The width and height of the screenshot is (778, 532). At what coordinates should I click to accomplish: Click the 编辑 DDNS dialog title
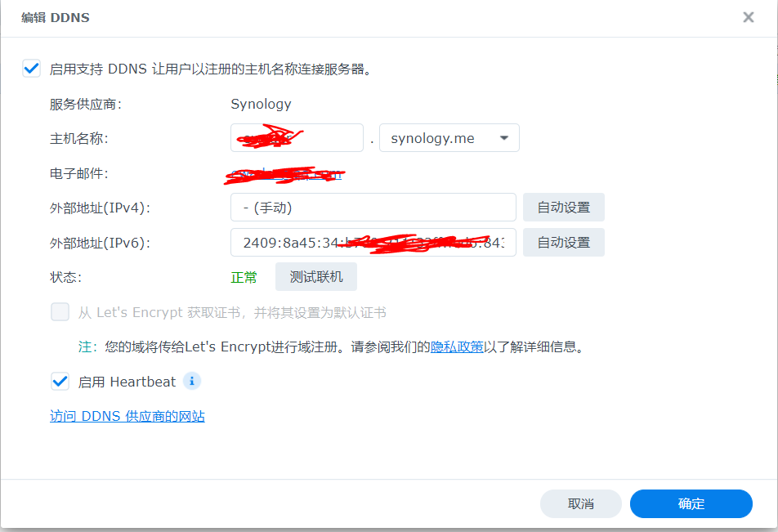56,17
